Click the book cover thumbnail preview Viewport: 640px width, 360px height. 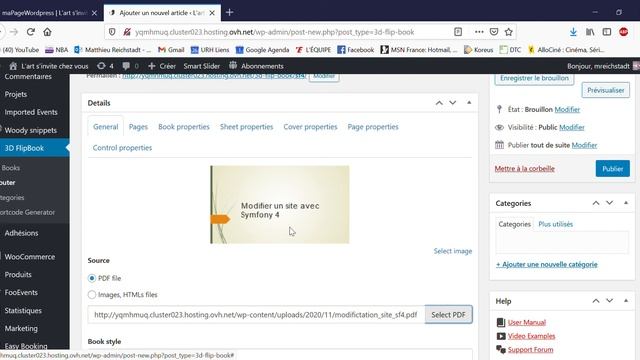[x=280, y=204]
